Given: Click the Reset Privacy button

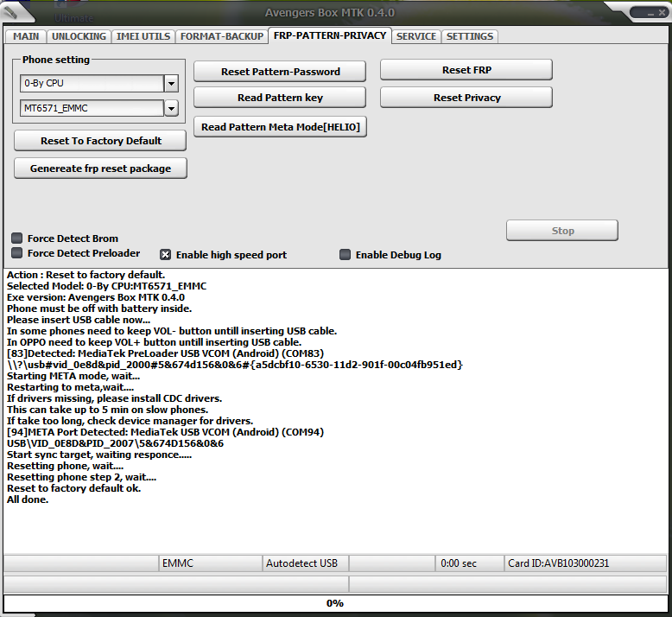Looking at the screenshot, I should point(466,98).
